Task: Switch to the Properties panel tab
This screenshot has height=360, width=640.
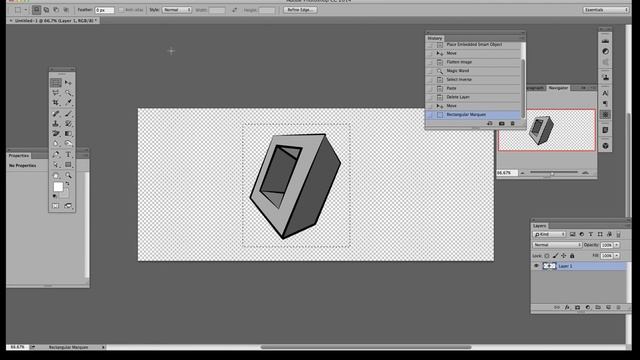Action: click(19, 156)
